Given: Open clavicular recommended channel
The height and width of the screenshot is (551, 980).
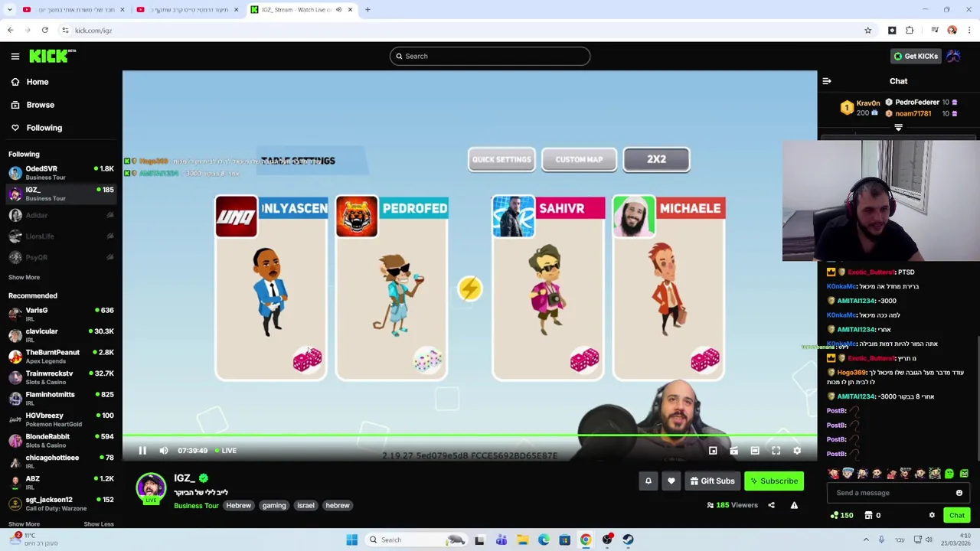Looking at the screenshot, I should coord(61,335).
